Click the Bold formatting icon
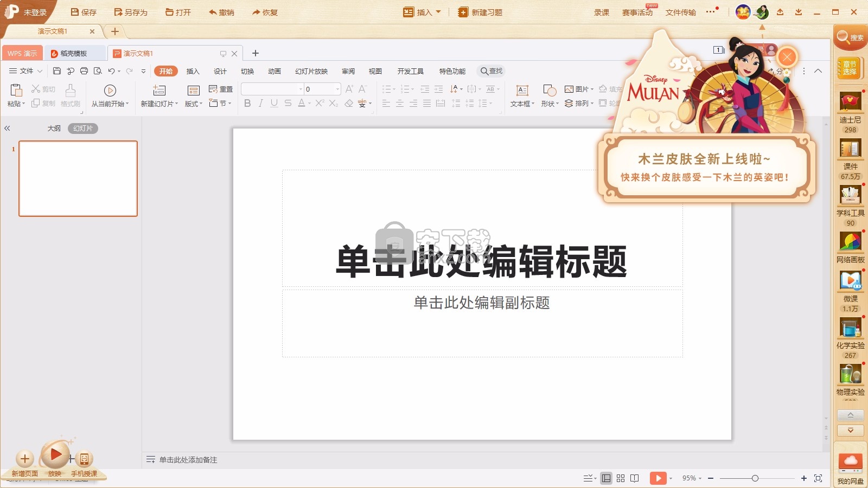868x488 pixels. coord(247,103)
